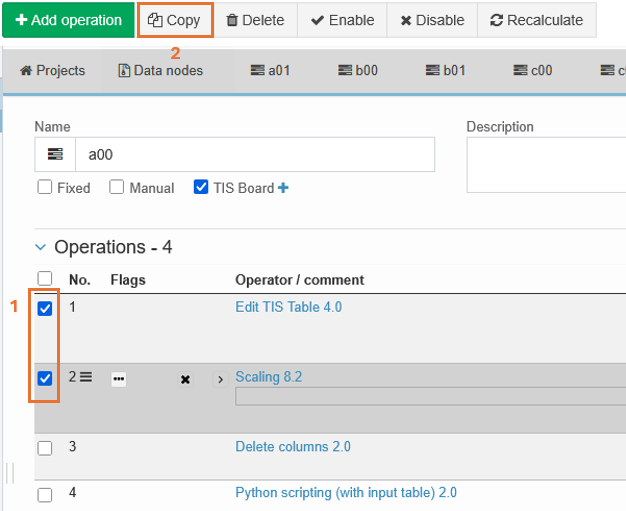Click the Operations - 4 heading
The height and width of the screenshot is (511, 626).
[113, 247]
